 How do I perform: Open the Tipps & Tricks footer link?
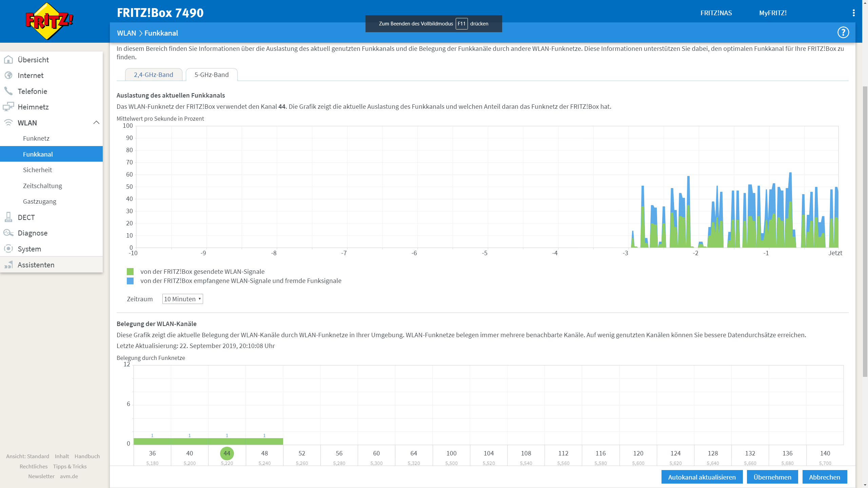[x=70, y=466]
